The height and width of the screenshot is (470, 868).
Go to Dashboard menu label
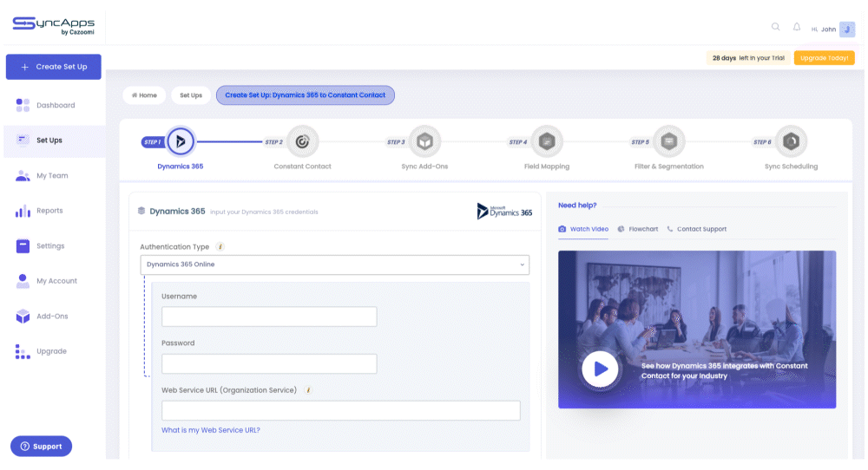click(56, 105)
